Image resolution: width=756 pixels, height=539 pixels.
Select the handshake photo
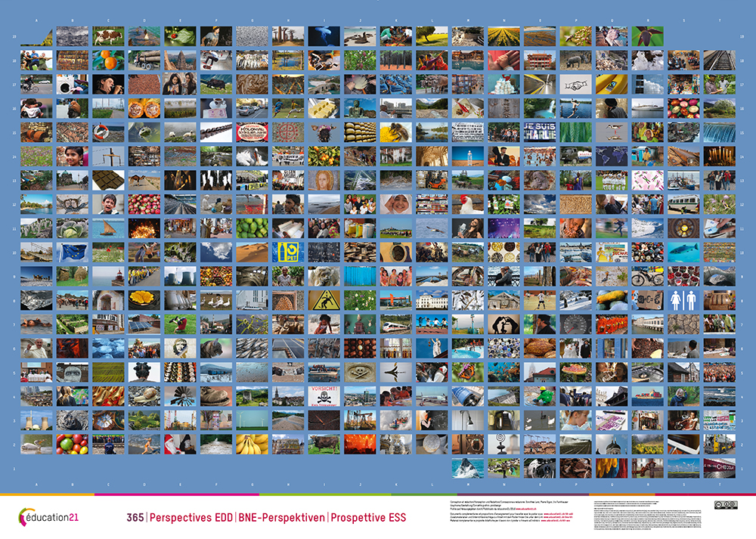pyautogui.click(x=575, y=84)
